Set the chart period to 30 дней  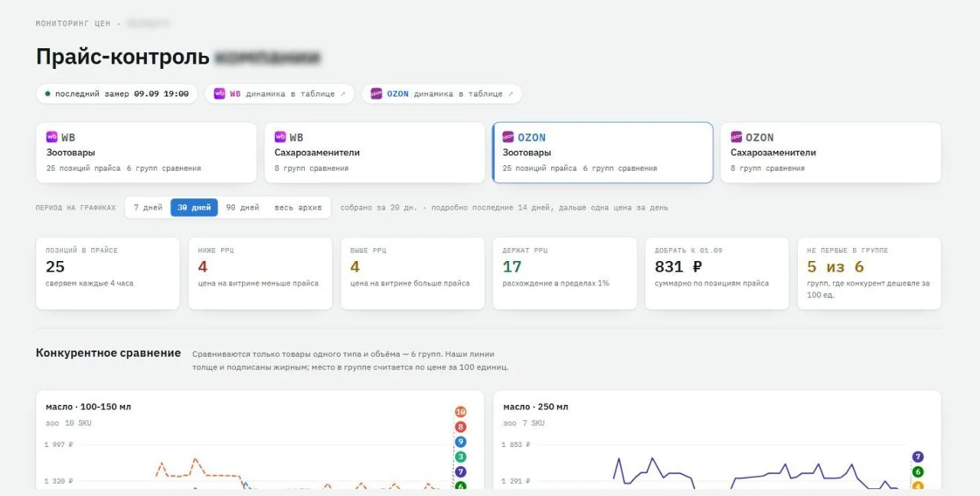tap(194, 207)
